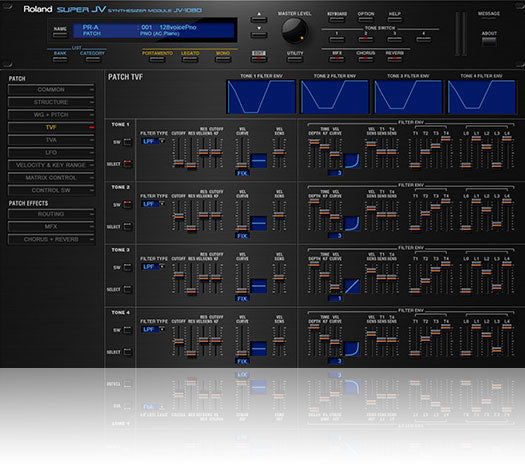Click the NAME button

60,35
